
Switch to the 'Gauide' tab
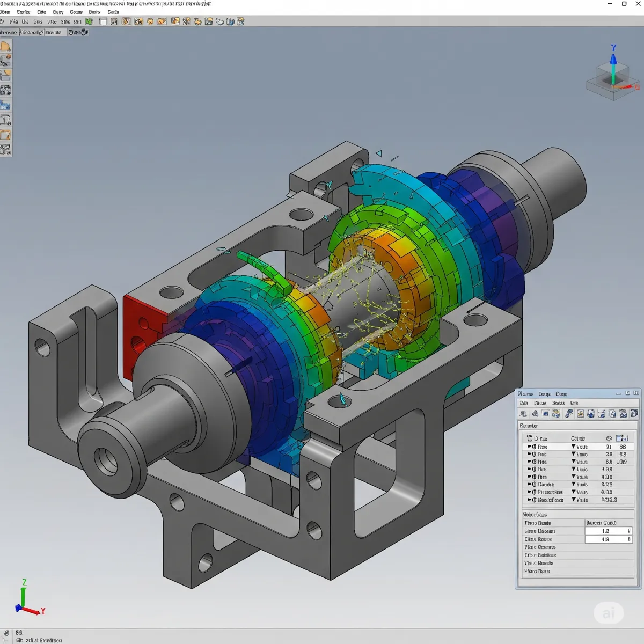coord(53,33)
